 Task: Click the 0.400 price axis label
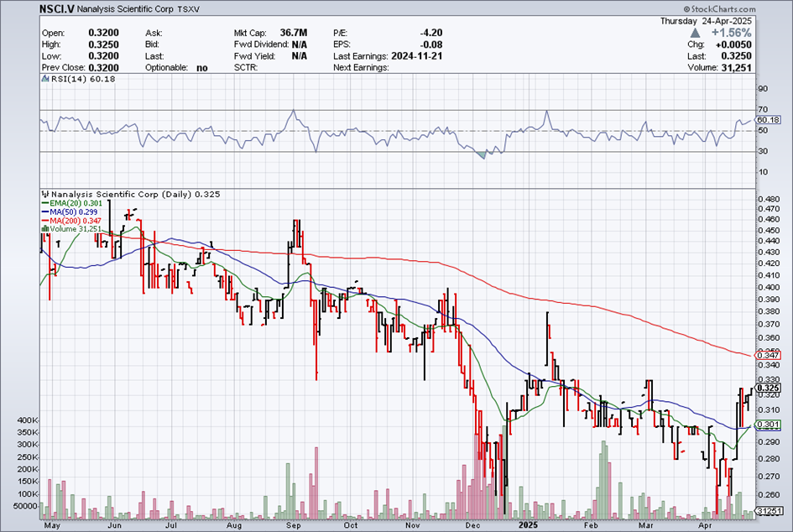point(768,287)
